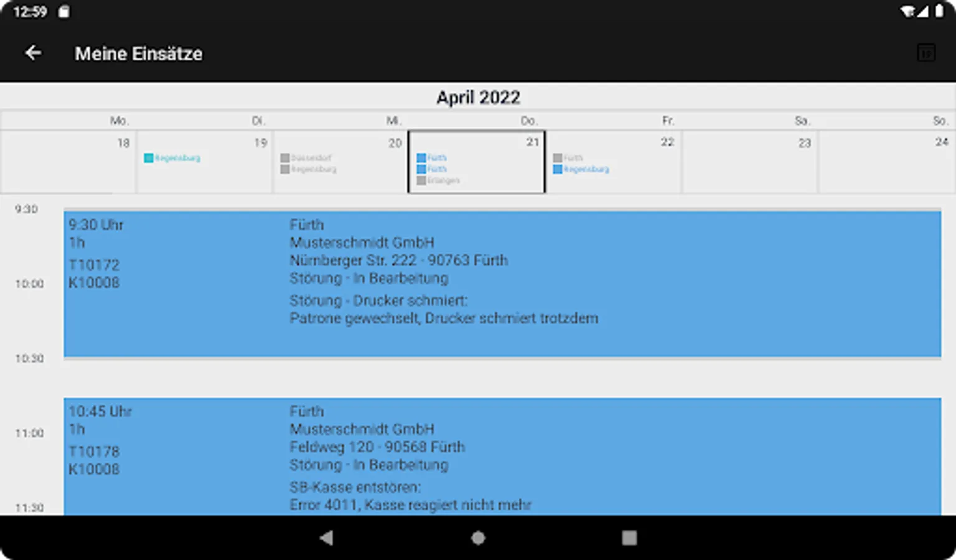Tap the jump-to-today calendar icon
Image resolution: width=956 pixels, height=560 pixels.
[926, 54]
